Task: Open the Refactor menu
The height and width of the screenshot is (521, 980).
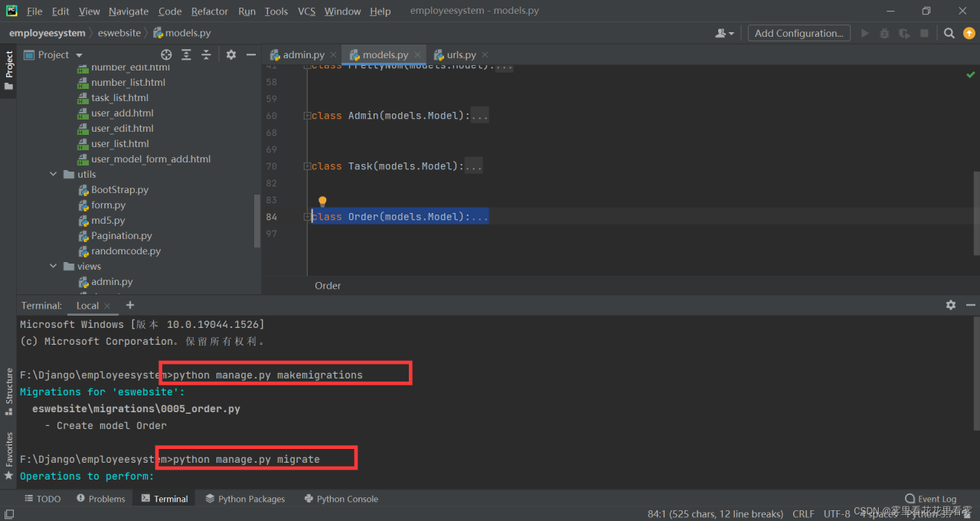Action: [210, 11]
